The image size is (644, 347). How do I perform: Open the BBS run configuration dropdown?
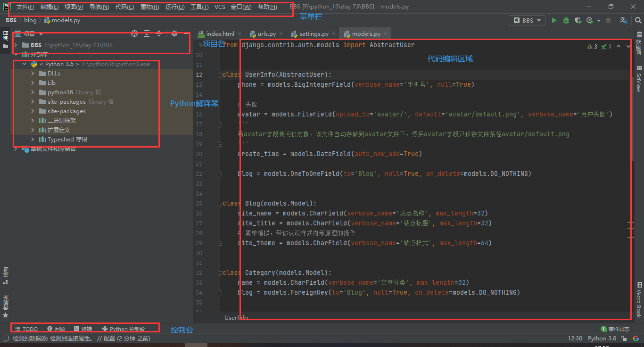(x=527, y=20)
